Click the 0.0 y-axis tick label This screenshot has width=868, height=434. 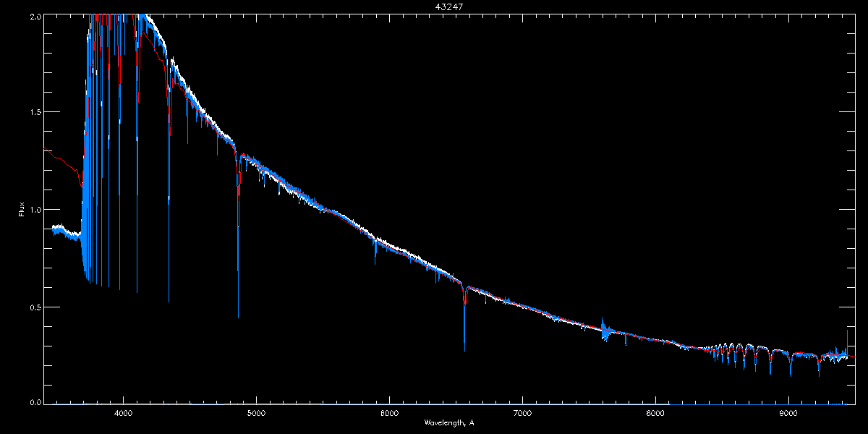35,401
